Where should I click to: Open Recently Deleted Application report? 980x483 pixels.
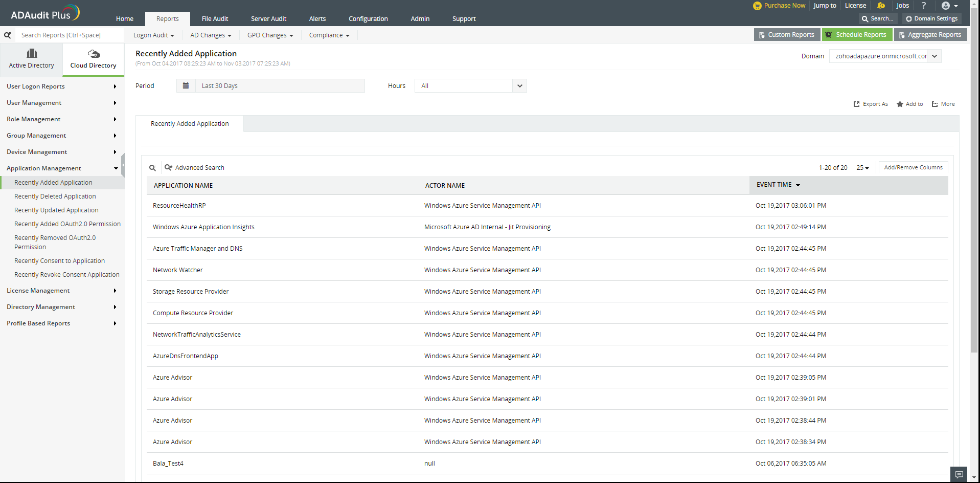pos(55,196)
